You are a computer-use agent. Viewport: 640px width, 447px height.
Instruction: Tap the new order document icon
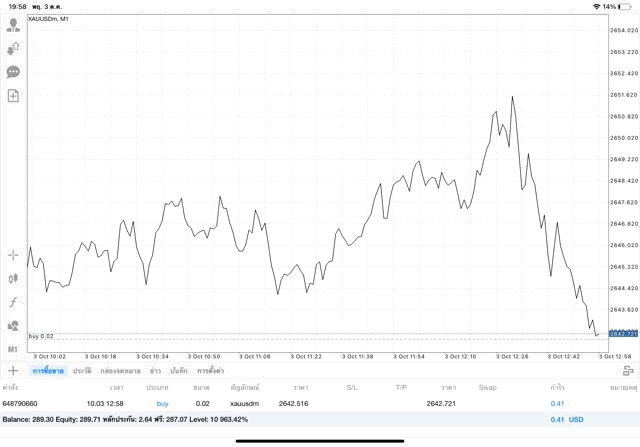click(x=13, y=96)
